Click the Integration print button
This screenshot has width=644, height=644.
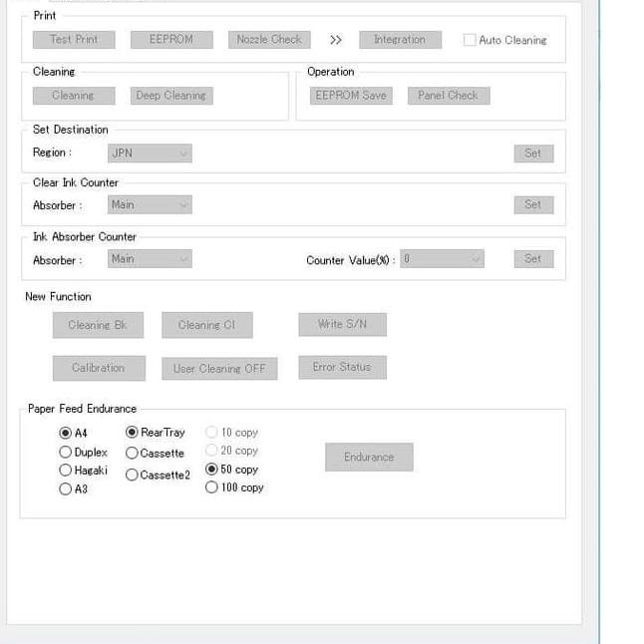click(x=399, y=40)
